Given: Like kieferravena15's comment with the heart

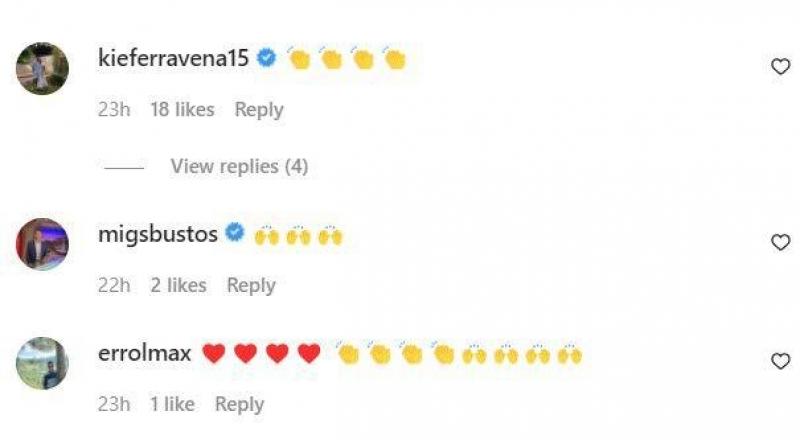Looking at the screenshot, I should 780,67.
